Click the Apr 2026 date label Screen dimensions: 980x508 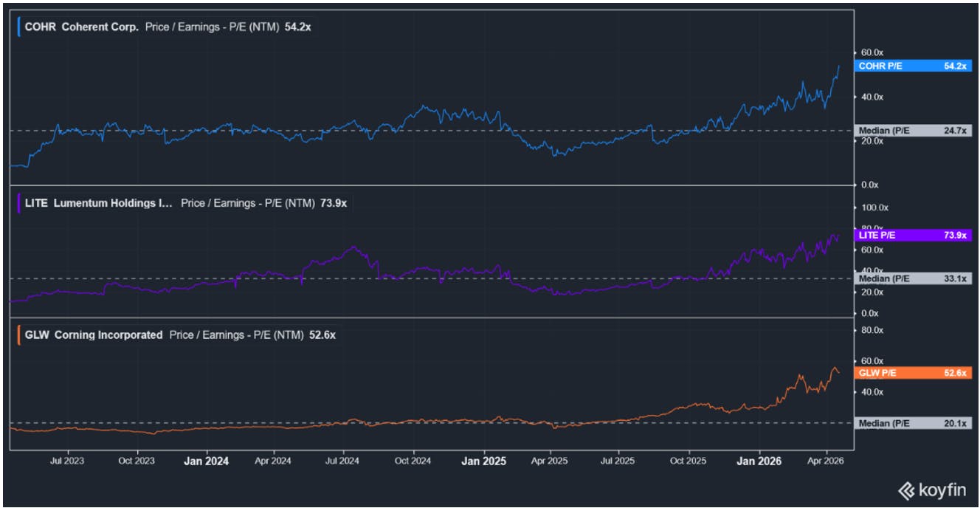(825, 461)
